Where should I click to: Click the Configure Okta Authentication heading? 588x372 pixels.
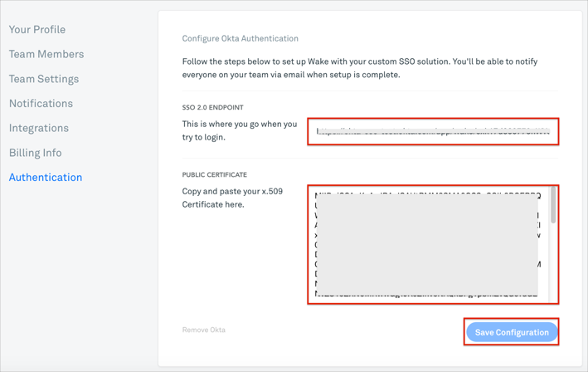241,38
